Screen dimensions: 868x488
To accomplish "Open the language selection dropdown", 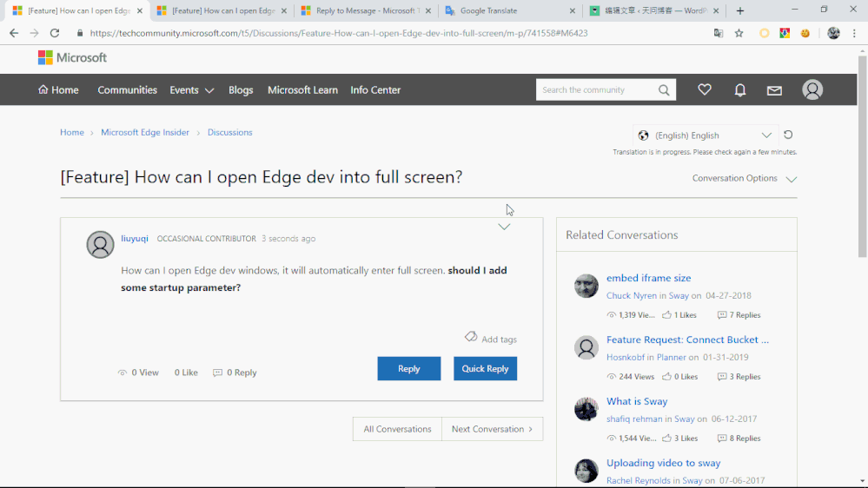I will click(x=704, y=135).
